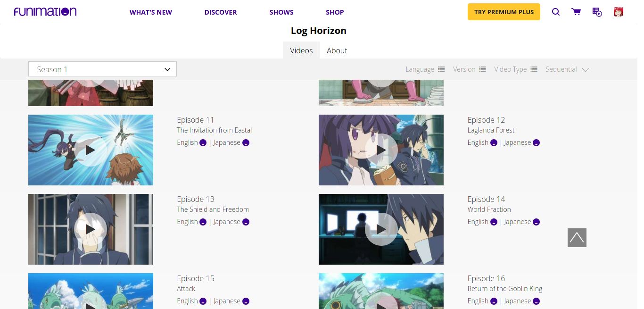644x309 pixels.
Task: Open Laglanda Forest episode link
Action: [491, 130]
